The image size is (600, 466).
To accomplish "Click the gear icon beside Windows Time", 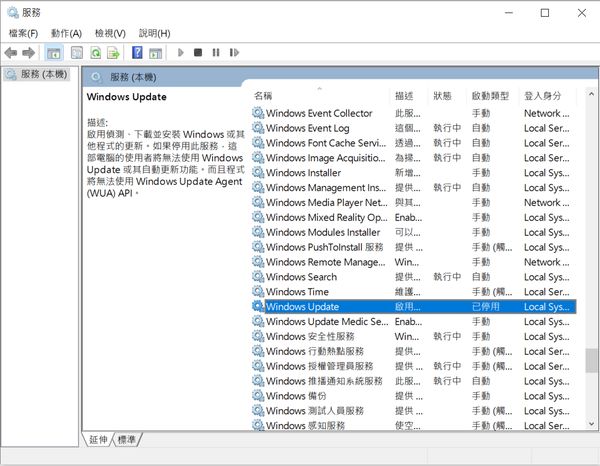I will (x=258, y=292).
